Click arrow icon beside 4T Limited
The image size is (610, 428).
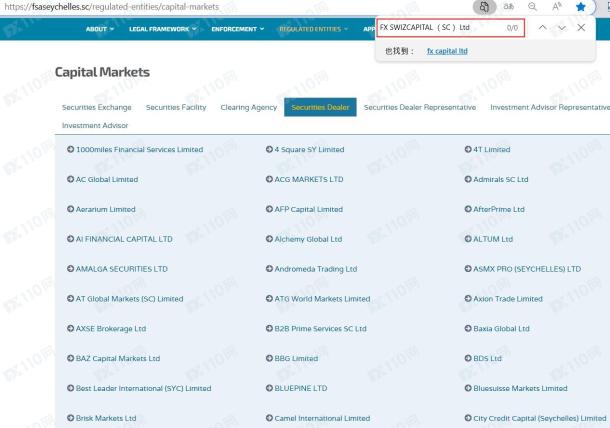(x=468, y=149)
